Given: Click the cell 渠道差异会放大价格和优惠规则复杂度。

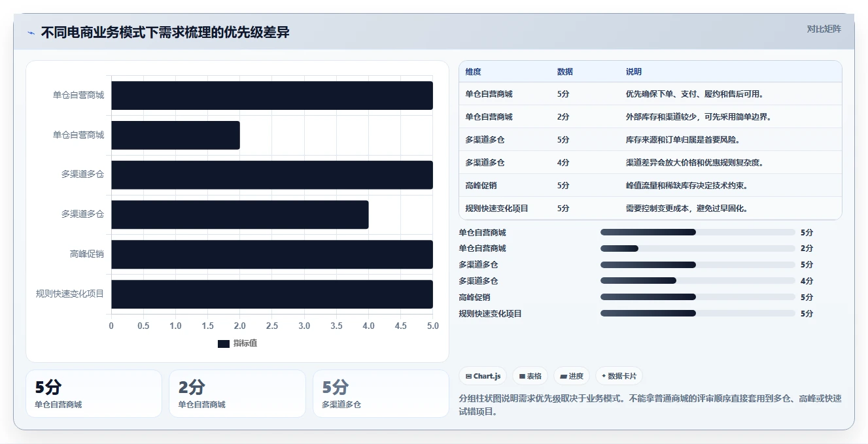Looking at the screenshot, I should click(695, 163).
